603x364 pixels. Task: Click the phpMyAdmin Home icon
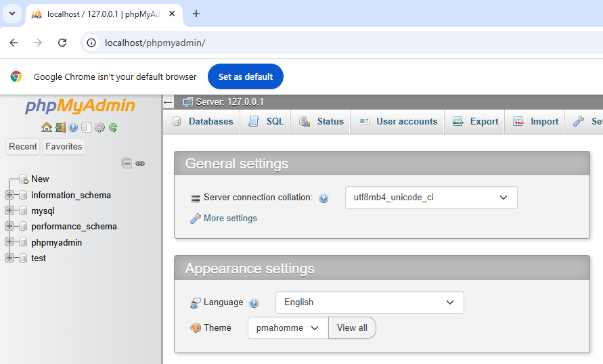coord(47,127)
